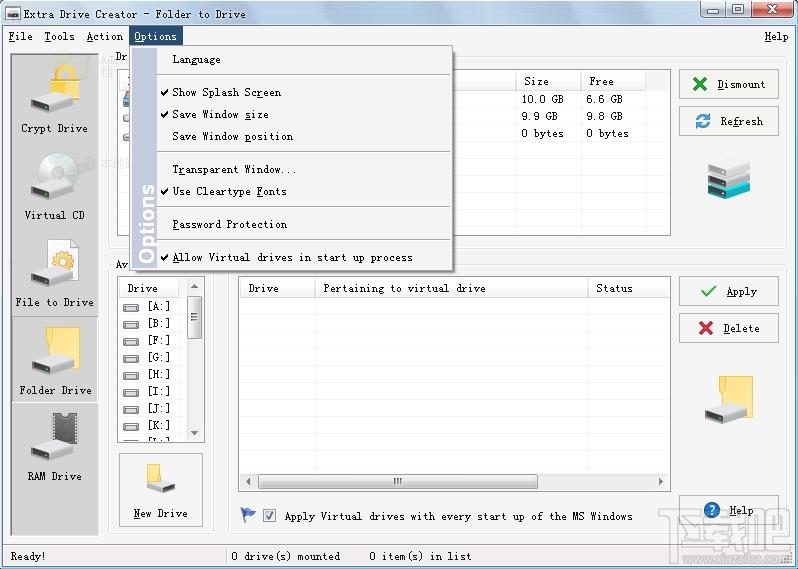
Task: Open Transparent Window settings
Action: (304, 169)
